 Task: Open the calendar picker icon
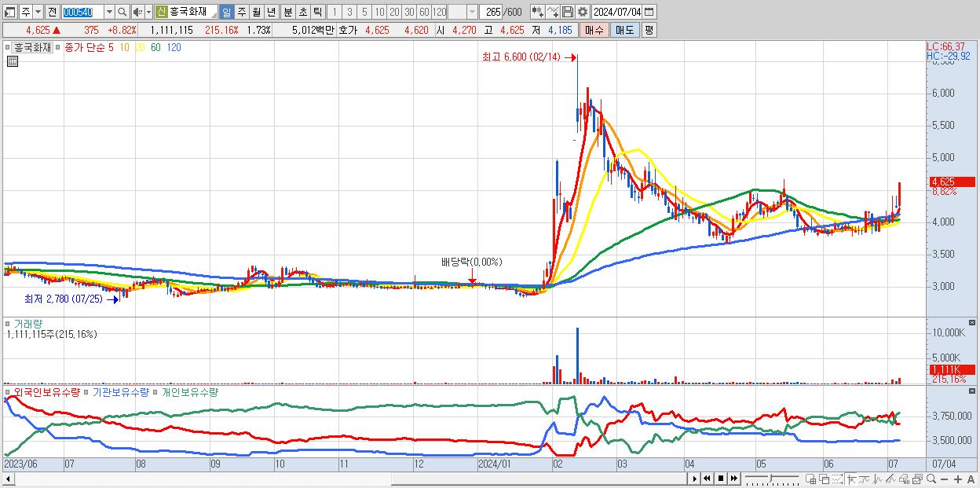click(x=649, y=13)
